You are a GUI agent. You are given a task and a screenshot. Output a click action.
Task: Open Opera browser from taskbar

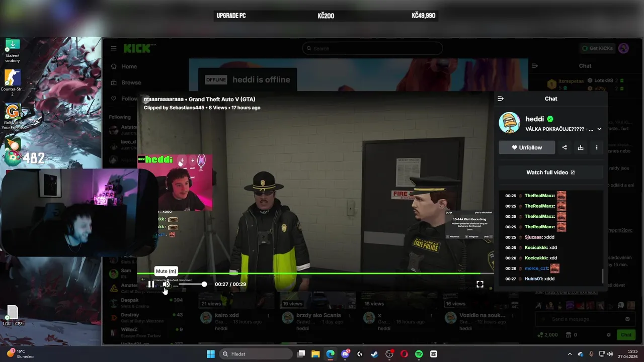point(404,354)
